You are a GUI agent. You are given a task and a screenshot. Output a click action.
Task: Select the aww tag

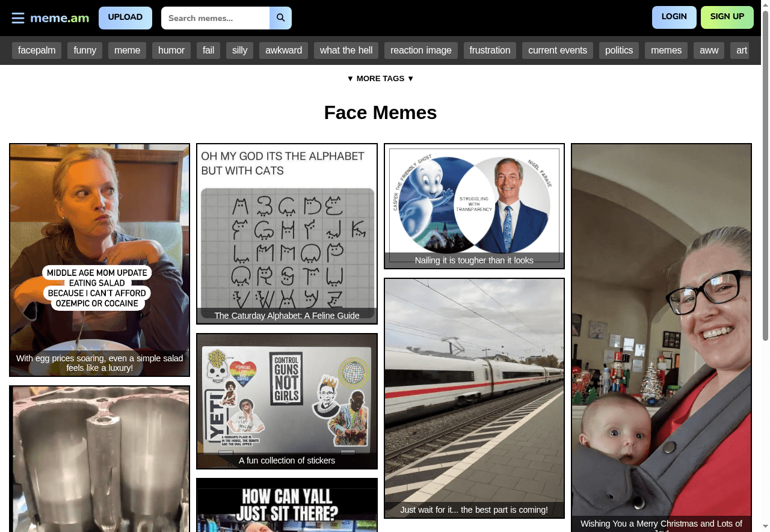(709, 50)
